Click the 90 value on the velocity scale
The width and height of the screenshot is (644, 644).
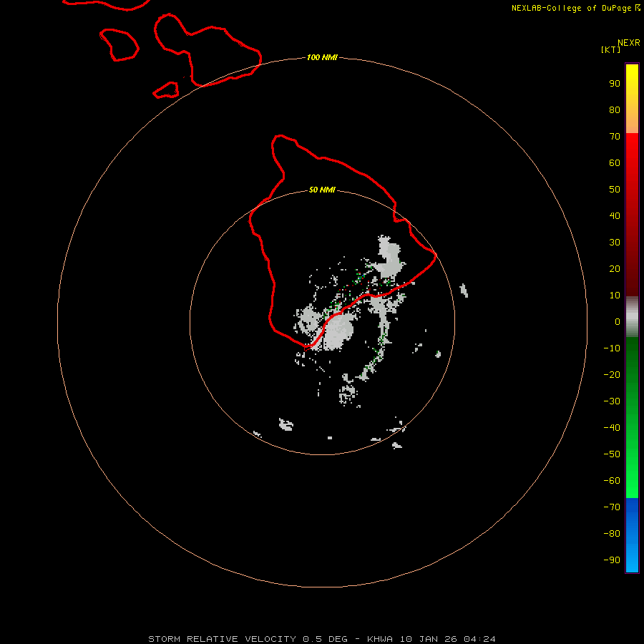[x=615, y=84]
